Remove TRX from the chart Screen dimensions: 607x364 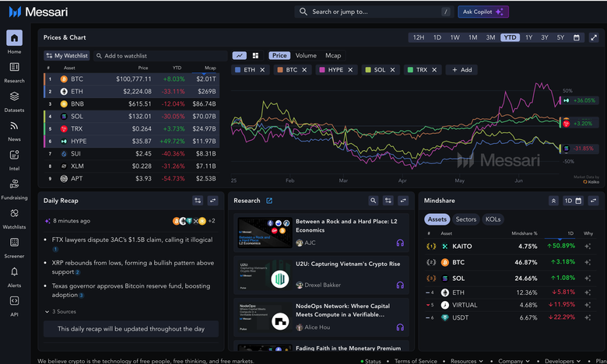(x=434, y=70)
